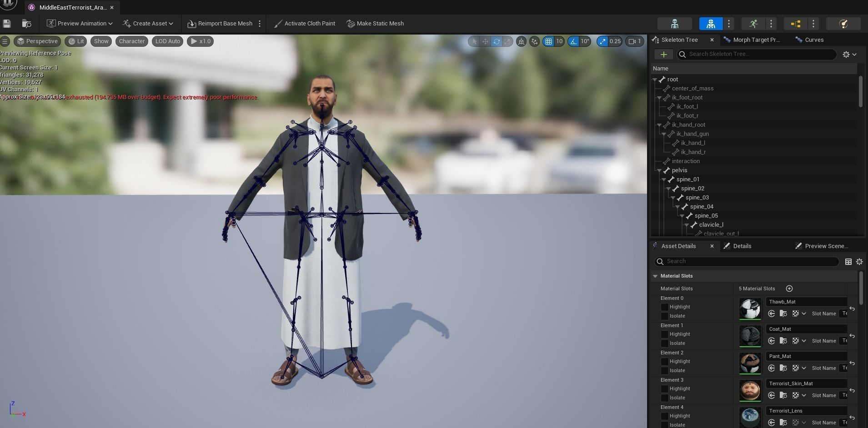
Task: Open the Show menu in viewport
Action: click(x=101, y=41)
